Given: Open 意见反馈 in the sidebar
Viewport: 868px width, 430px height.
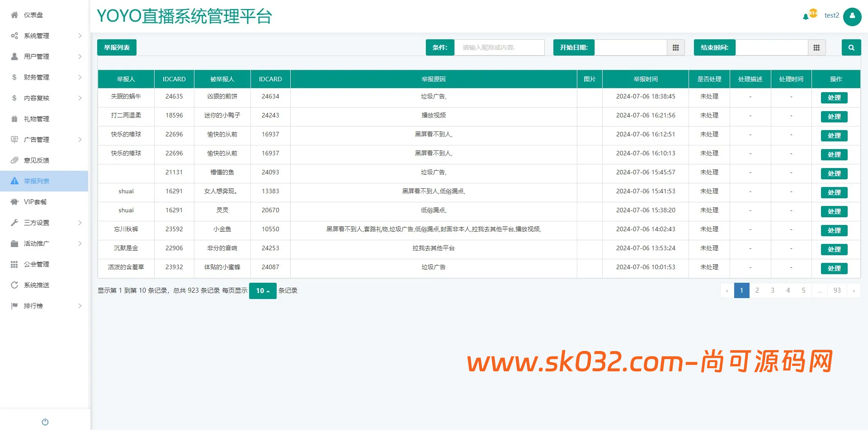Looking at the screenshot, I should coord(36,160).
